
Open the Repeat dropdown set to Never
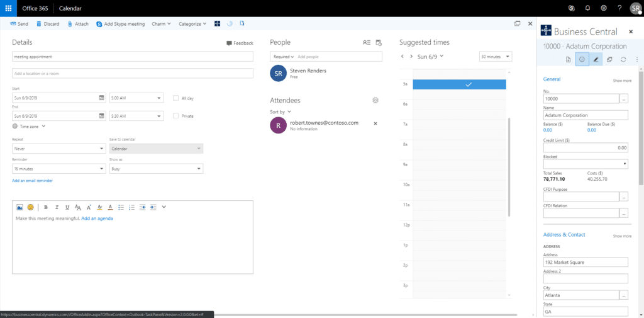(x=59, y=149)
